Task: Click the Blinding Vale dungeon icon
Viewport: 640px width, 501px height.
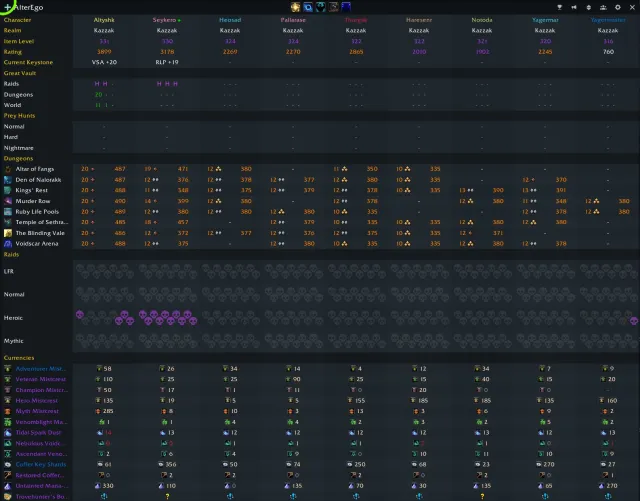Action: tap(8, 233)
